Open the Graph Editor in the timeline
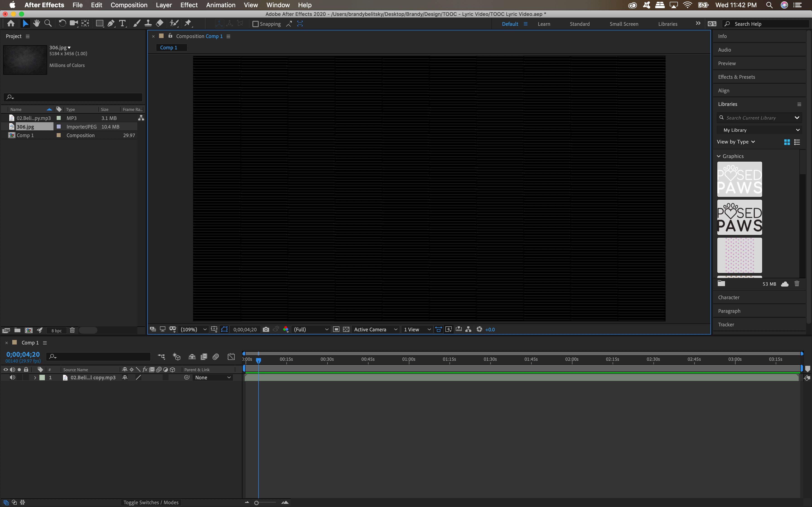Image resolution: width=812 pixels, height=507 pixels. (x=231, y=357)
